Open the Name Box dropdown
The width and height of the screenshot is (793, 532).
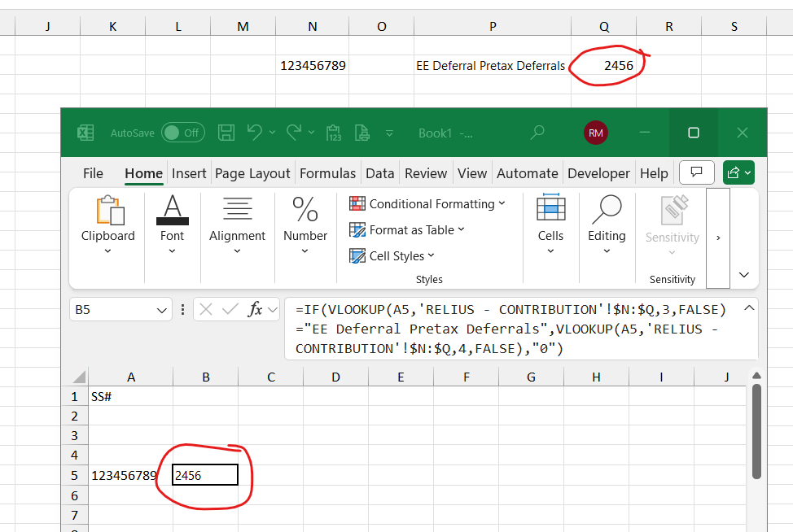click(x=160, y=308)
